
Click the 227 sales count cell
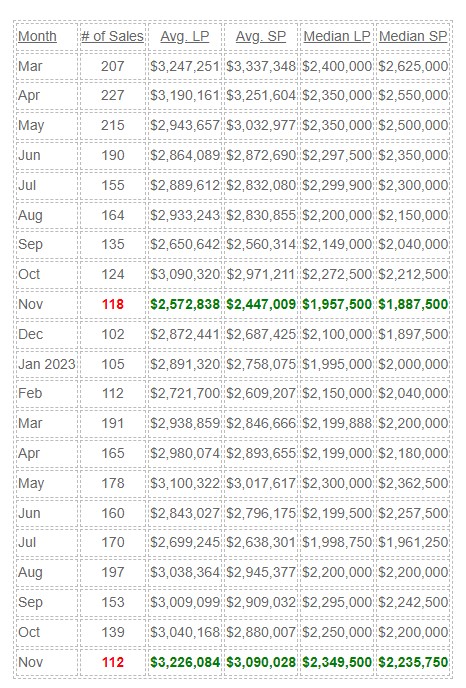[113, 95]
